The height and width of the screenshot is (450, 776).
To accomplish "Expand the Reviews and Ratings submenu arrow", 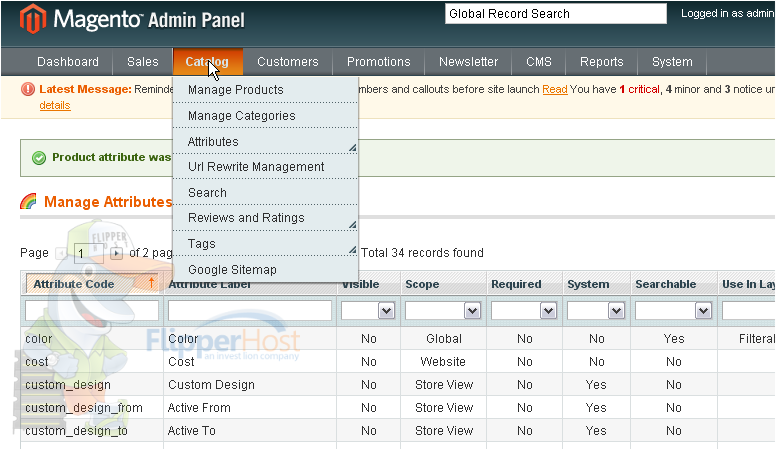I will (352, 225).
